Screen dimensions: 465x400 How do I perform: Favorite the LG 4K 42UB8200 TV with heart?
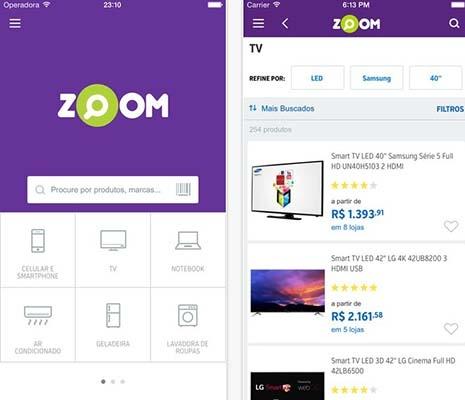click(x=451, y=329)
